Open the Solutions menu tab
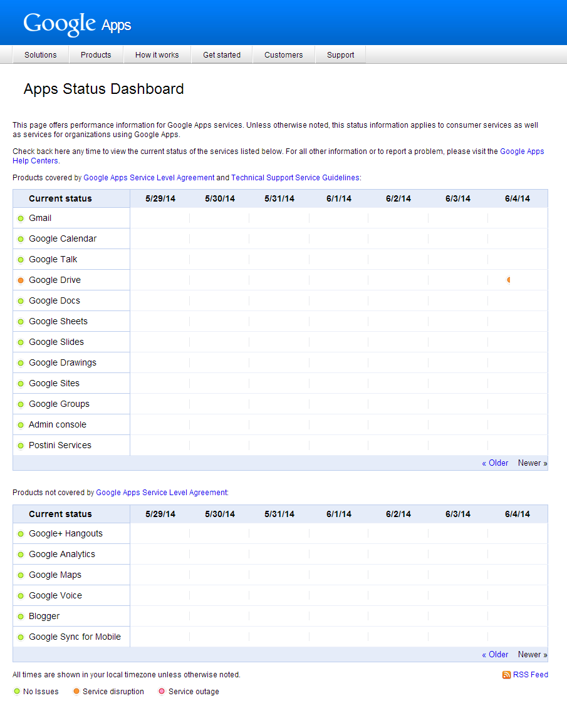The width and height of the screenshot is (567, 728). pyautogui.click(x=41, y=55)
